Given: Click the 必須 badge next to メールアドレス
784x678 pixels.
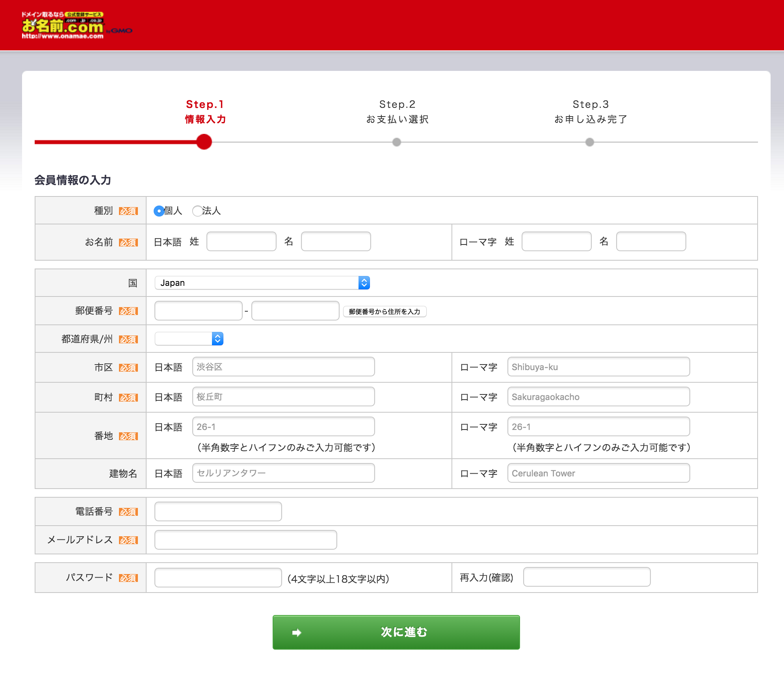Looking at the screenshot, I should pyautogui.click(x=128, y=540).
